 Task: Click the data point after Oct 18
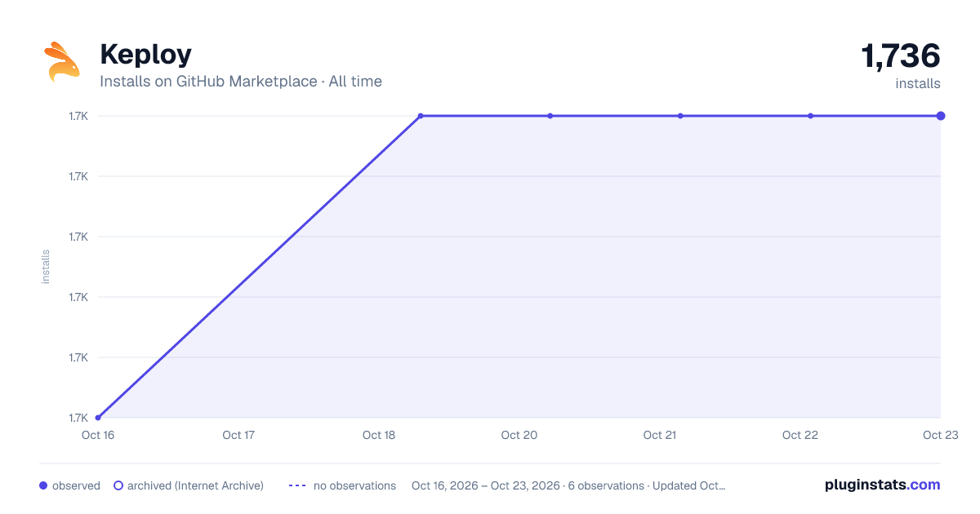[421, 116]
